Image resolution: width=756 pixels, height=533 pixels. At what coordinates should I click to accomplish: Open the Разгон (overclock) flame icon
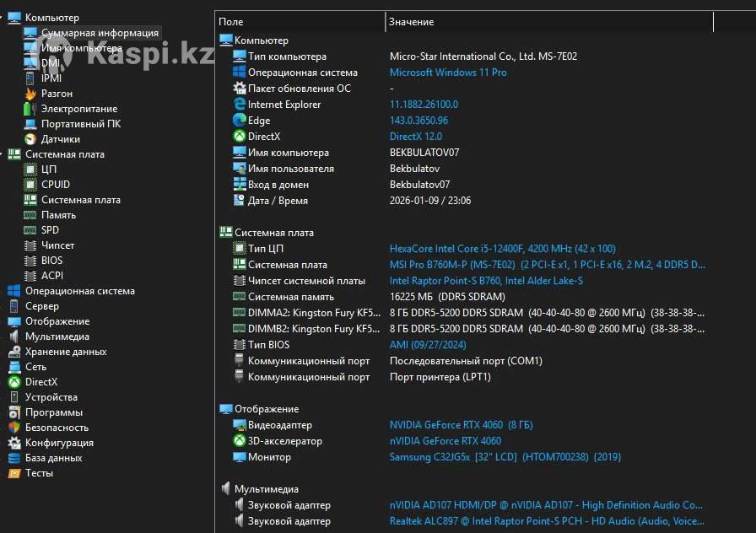coord(30,94)
